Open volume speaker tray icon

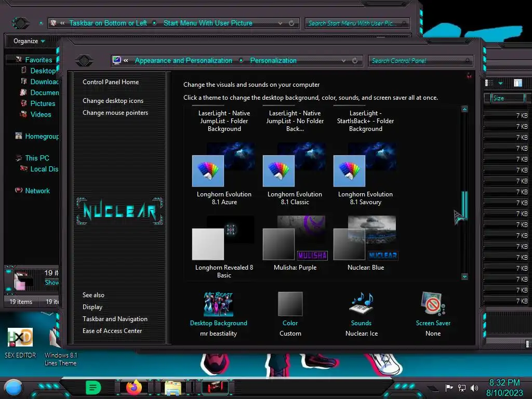[x=474, y=388]
